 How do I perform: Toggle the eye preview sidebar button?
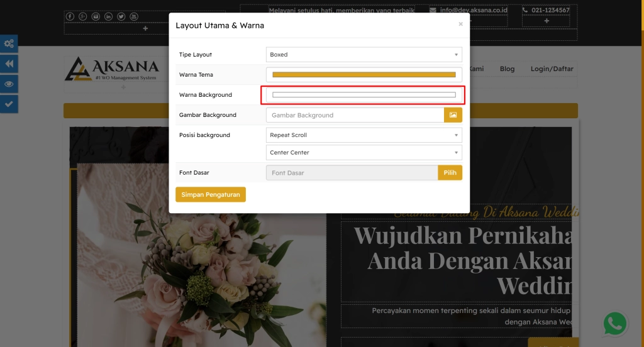click(x=9, y=84)
